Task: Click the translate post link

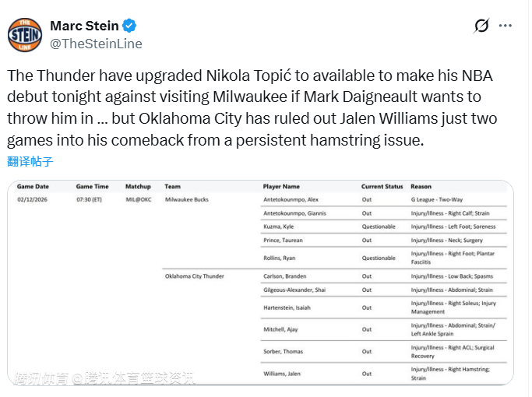Action: pos(30,161)
